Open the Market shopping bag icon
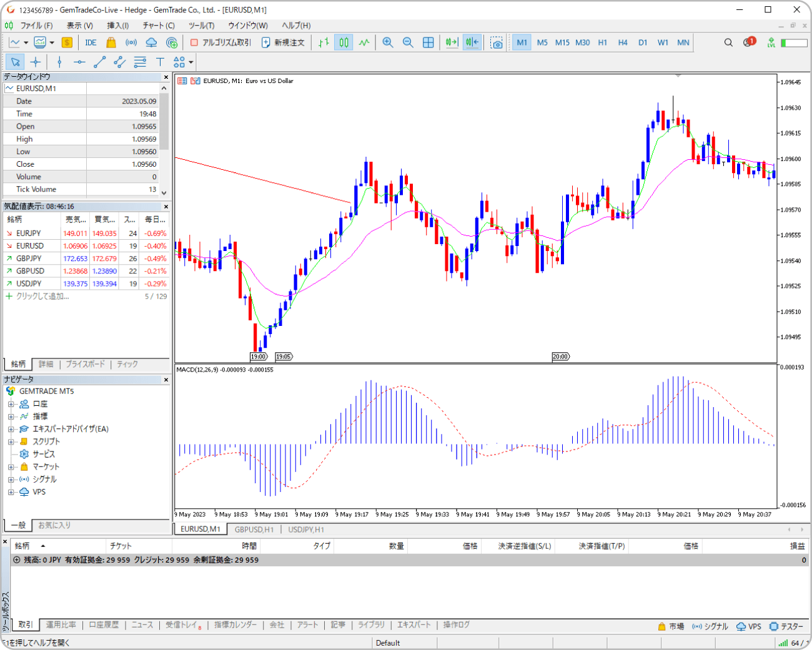812x650 pixels. coord(111,42)
